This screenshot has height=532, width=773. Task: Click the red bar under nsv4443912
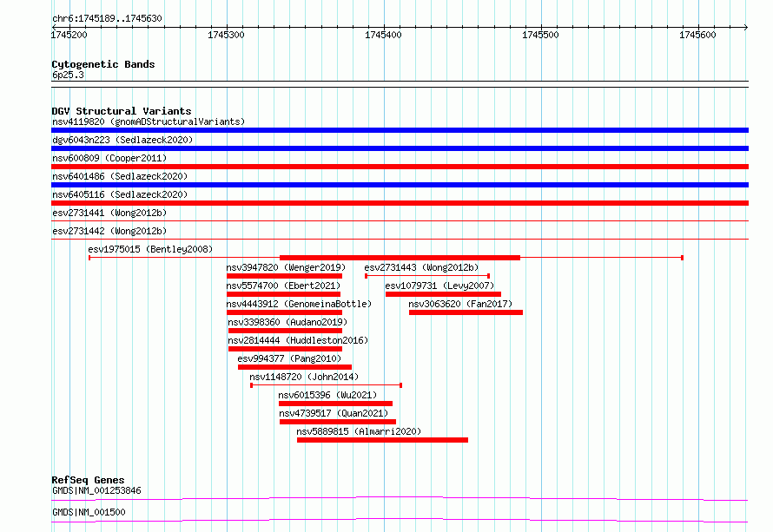pyautogui.click(x=285, y=312)
